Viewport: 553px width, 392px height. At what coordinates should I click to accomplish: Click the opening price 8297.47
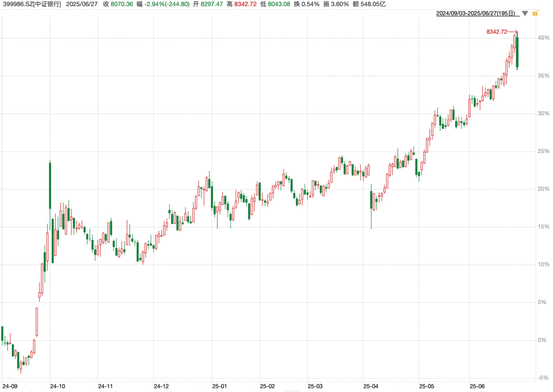click(x=211, y=4)
